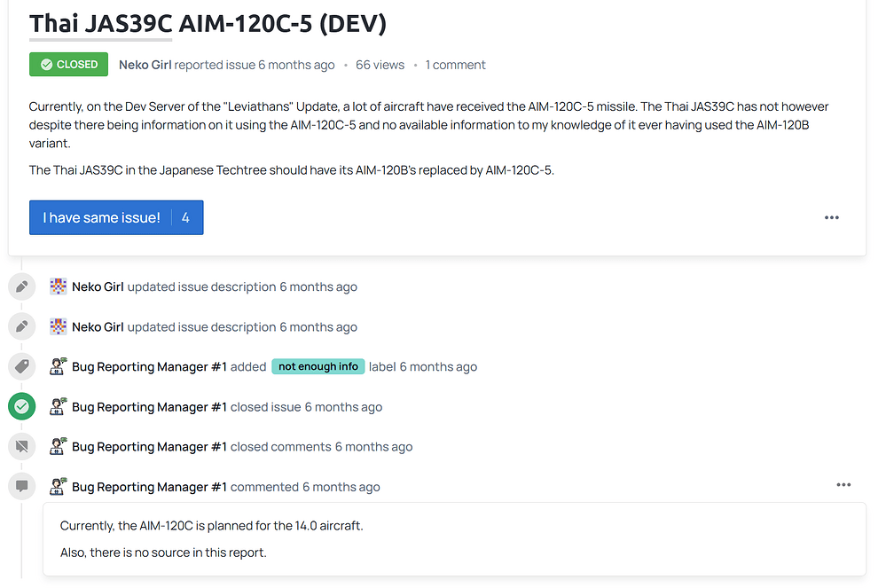
Task: Click Neko Girl's avatar on first update
Action: point(59,286)
